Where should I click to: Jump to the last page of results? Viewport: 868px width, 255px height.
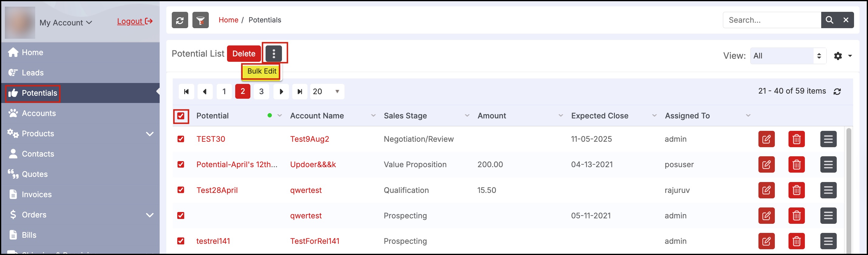tap(300, 91)
